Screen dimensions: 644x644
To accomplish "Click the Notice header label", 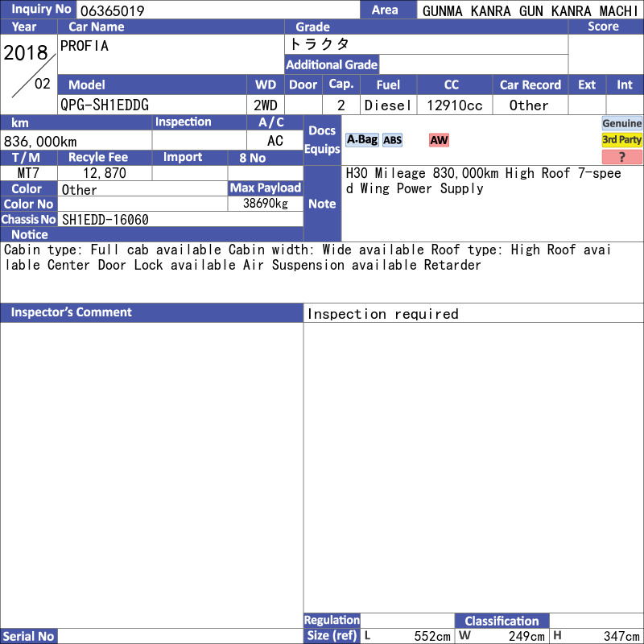I will (151, 234).
